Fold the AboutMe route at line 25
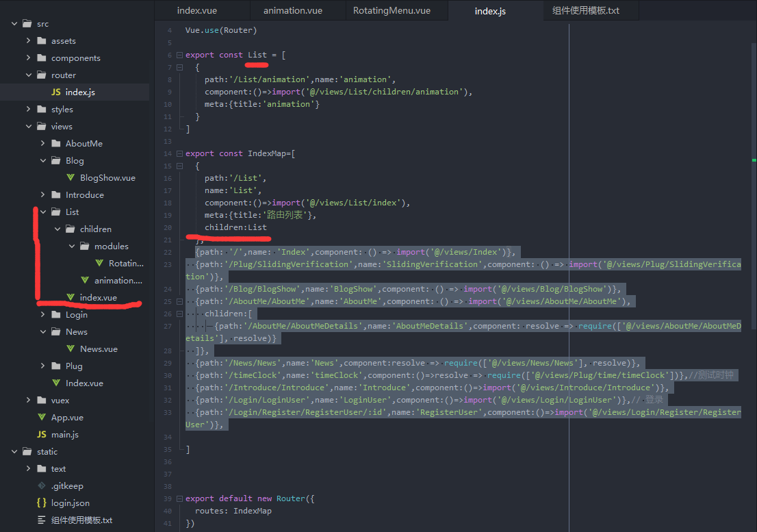 click(x=179, y=301)
